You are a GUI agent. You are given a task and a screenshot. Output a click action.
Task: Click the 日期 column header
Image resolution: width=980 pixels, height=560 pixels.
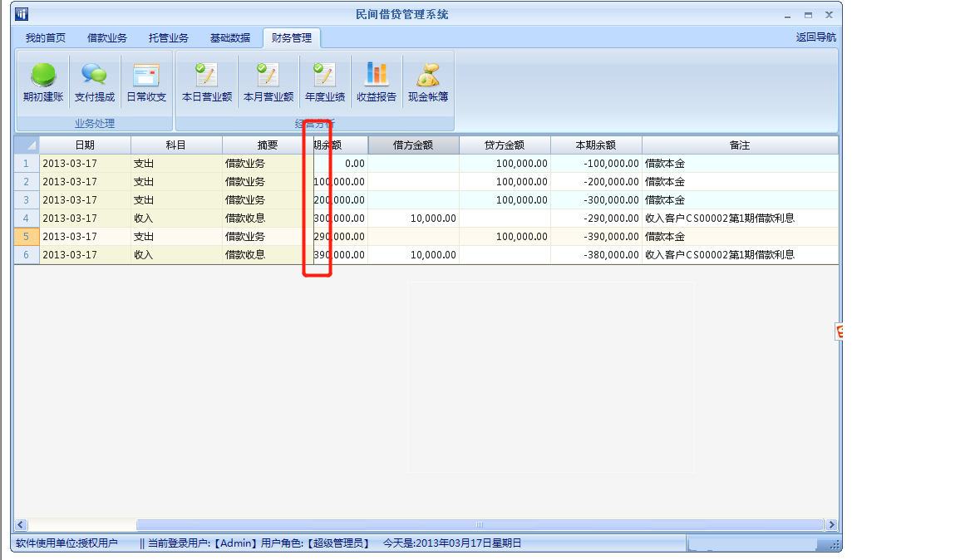pyautogui.click(x=85, y=145)
